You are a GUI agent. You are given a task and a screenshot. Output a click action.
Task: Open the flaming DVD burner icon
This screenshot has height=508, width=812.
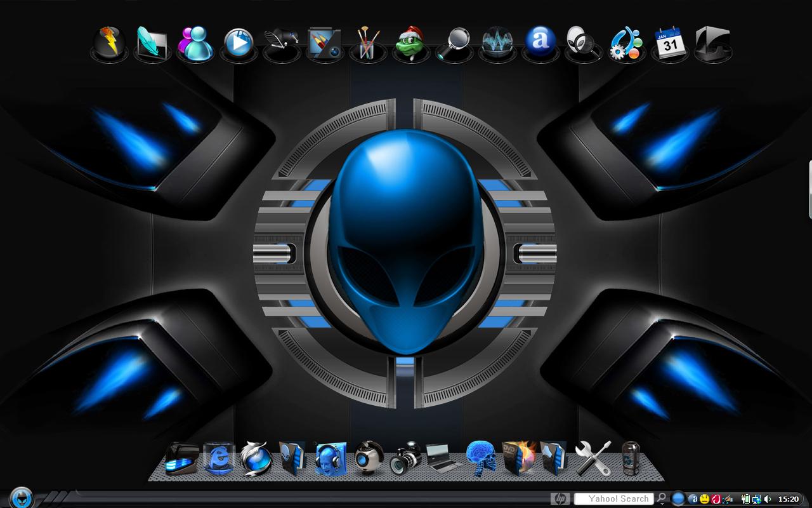(x=519, y=458)
